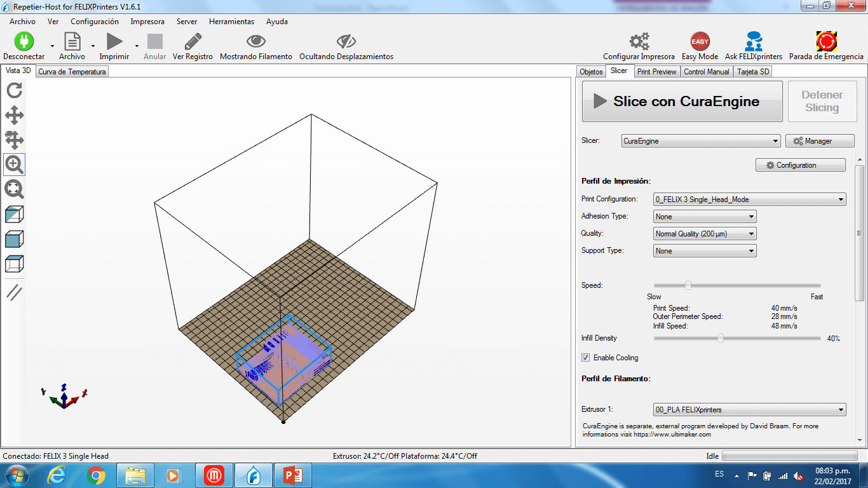Open the Control Manual tab
Image resolution: width=868 pixels, height=488 pixels.
pyautogui.click(x=707, y=72)
